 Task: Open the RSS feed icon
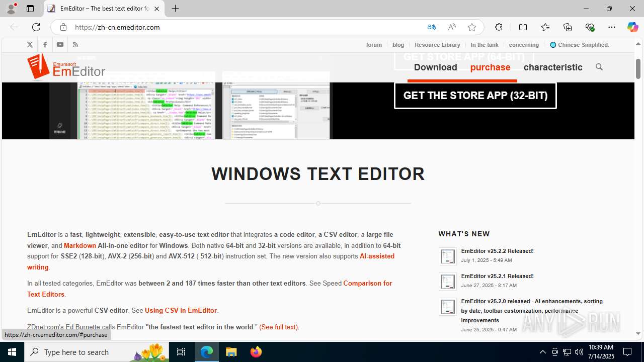pos(75,45)
